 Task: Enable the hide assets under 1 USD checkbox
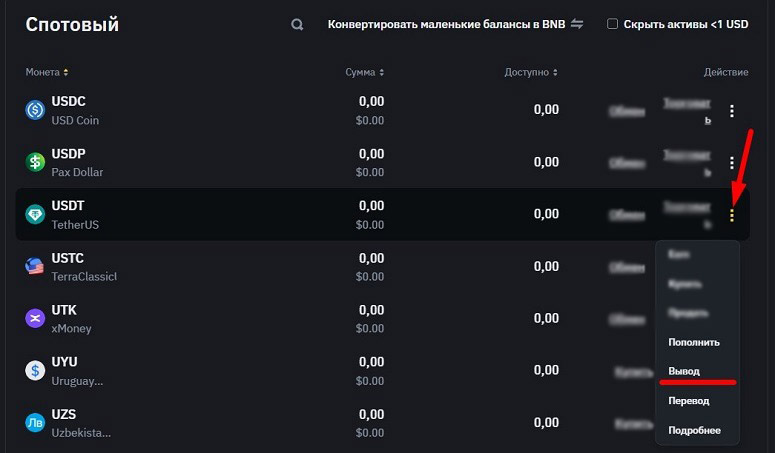[612, 24]
